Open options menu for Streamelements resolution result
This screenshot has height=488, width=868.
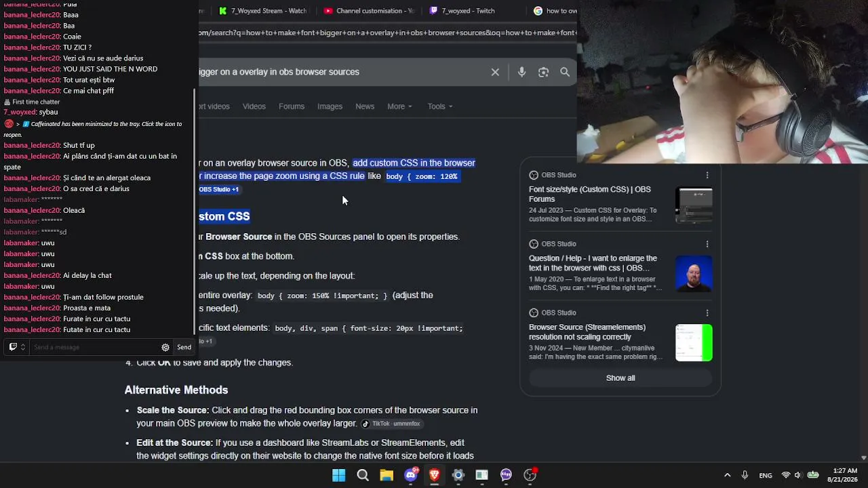point(707,312)
